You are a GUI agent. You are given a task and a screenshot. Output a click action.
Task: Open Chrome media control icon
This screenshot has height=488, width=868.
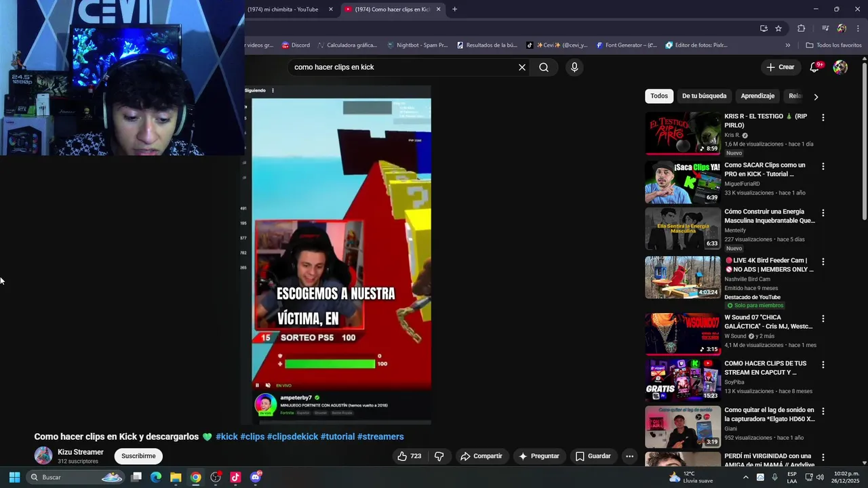(x=825, y=28)
